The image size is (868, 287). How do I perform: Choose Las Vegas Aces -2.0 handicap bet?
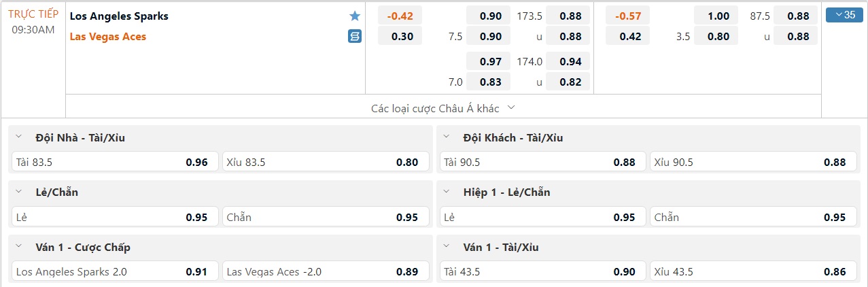tap(326, 271)
